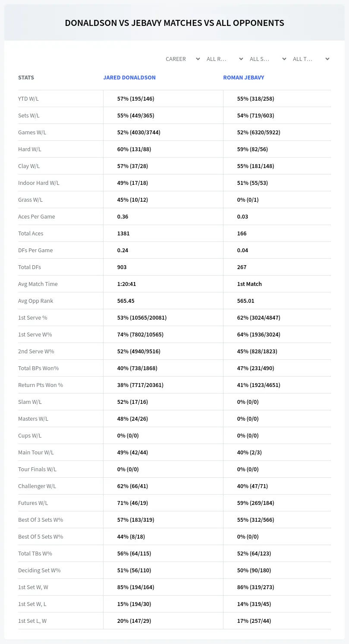Select the YTD W/L row label
The image size is (349, 644).
pos(28,98)
